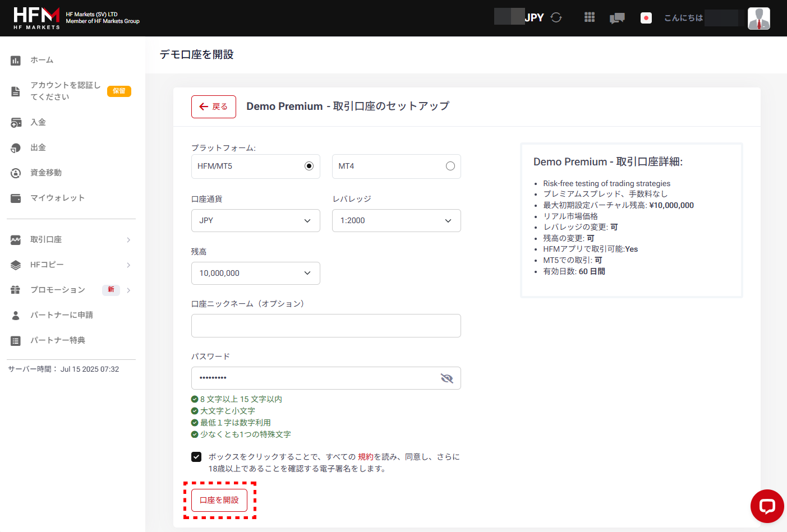Open the apps grid menu icon

pos(590,17)
